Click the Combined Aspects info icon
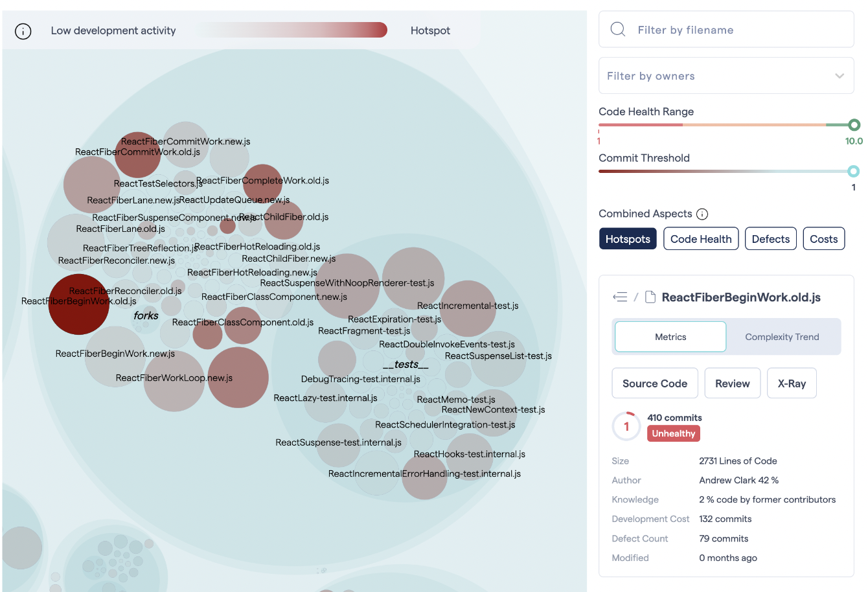The image size is (868, 592). point(702,214)
